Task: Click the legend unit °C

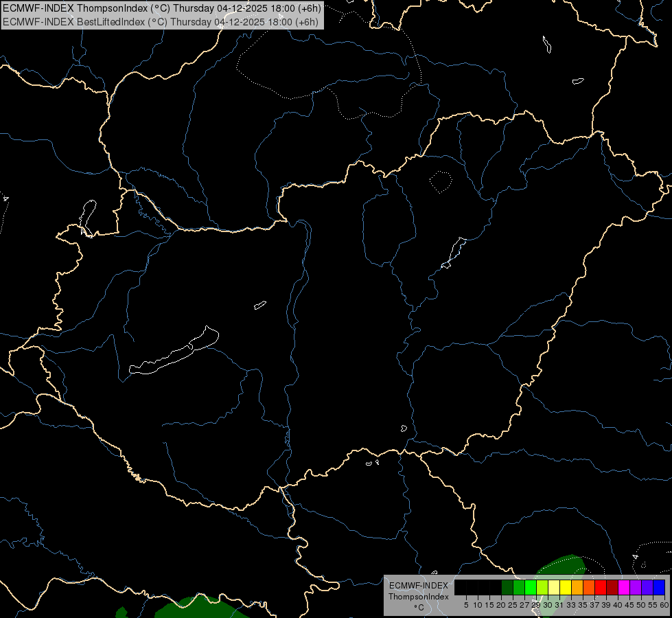Action: point(419,608)
